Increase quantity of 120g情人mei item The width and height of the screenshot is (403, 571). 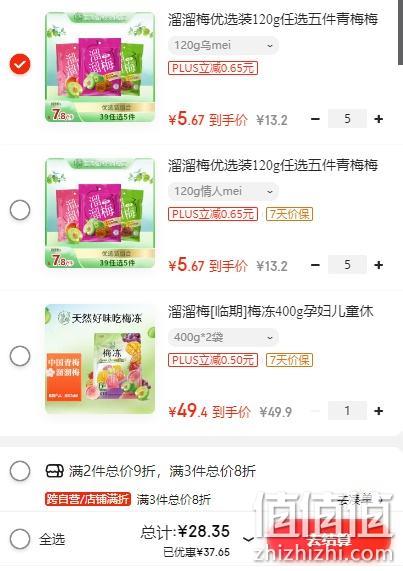point(379,265)
